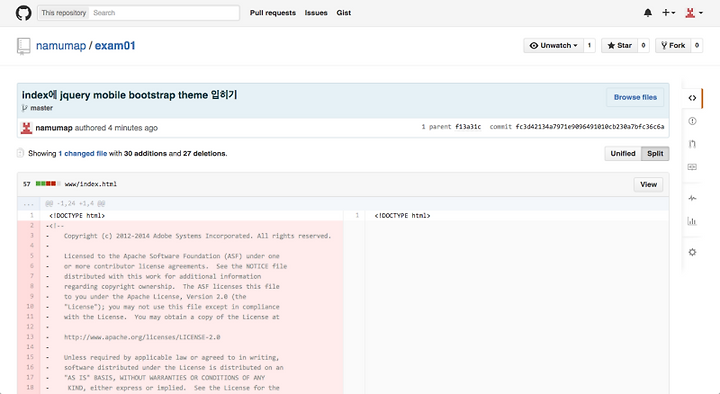Click the stargazers count
This screenshot has width=720, height=394.
pyautogui.click(x=643, y=45)
